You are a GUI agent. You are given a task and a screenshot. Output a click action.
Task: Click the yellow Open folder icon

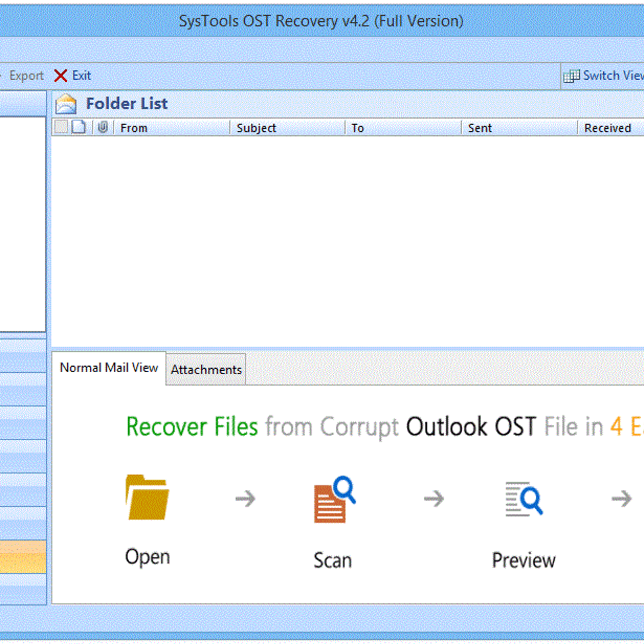click(x=147, y=497)
